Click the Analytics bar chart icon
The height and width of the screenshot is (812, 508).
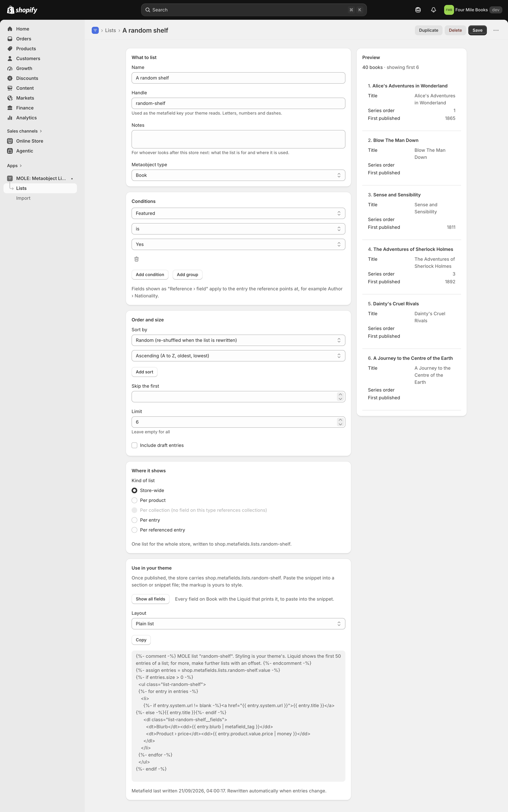[10, 118]
